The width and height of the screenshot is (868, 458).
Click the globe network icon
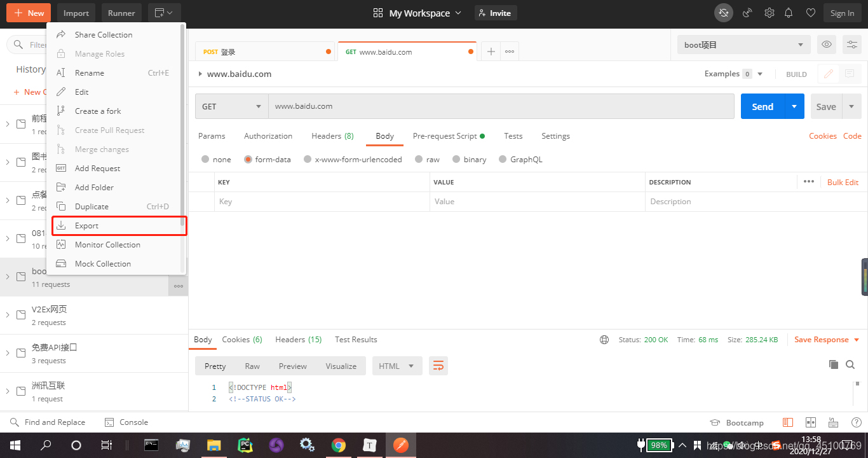click(x=604, y=340)
